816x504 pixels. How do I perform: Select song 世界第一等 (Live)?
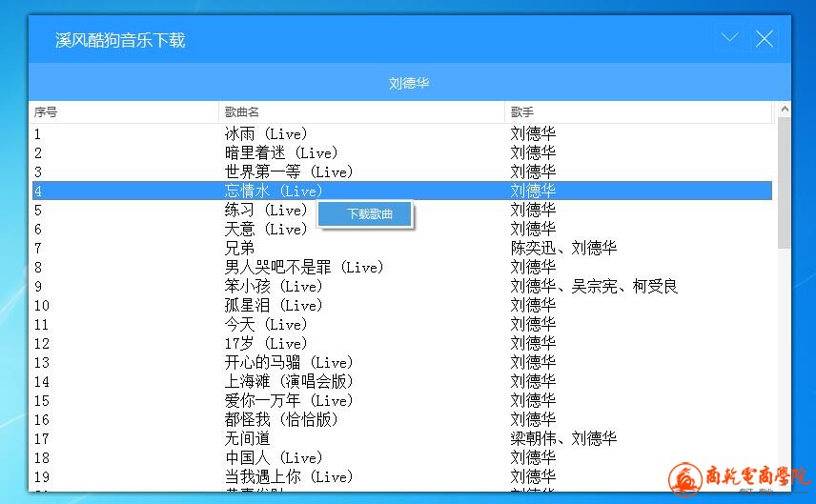click(289, 172)
